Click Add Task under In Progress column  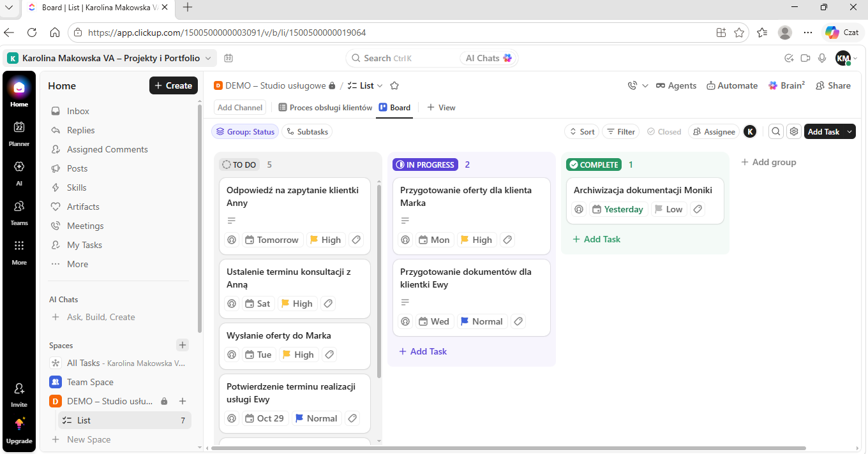(423, 351)
